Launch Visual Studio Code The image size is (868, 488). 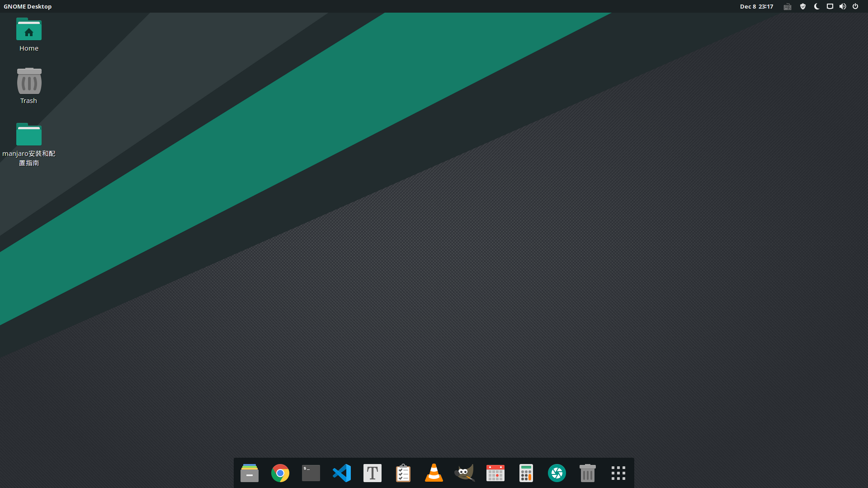click(342, 473)
